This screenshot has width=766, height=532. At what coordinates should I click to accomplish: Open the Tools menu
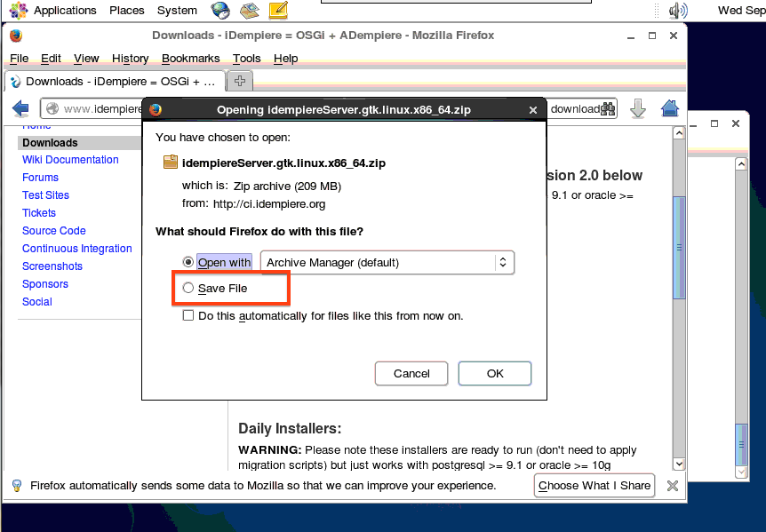pyautogui.click(x=247, y=59)
